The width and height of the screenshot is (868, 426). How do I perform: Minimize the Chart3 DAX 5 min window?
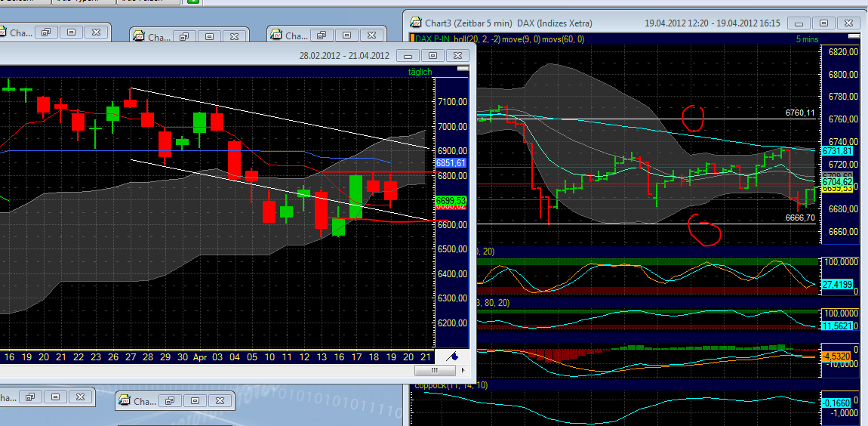pyautogui.click(x=798, y=23)
